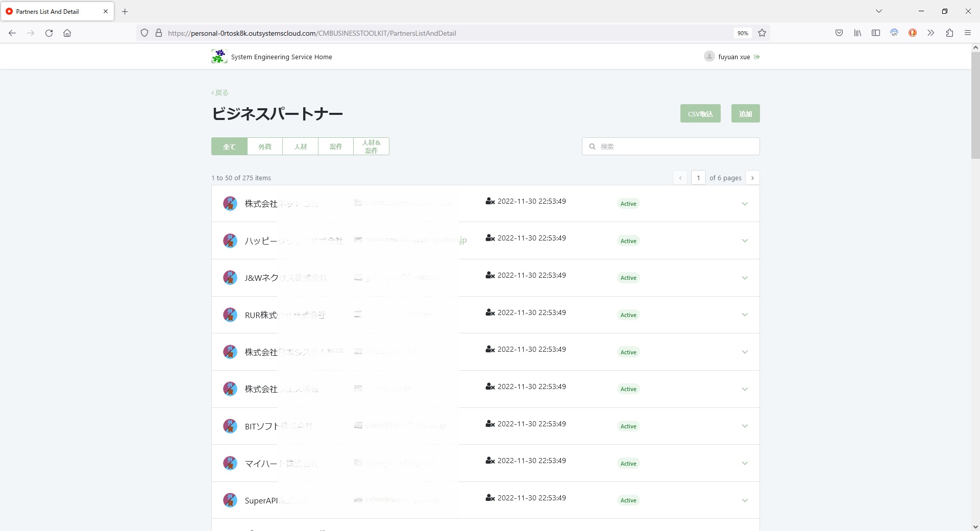This screenshot has height=531, width=980.
Task: Click the 検索 search input field
Action: coord(671,146)
